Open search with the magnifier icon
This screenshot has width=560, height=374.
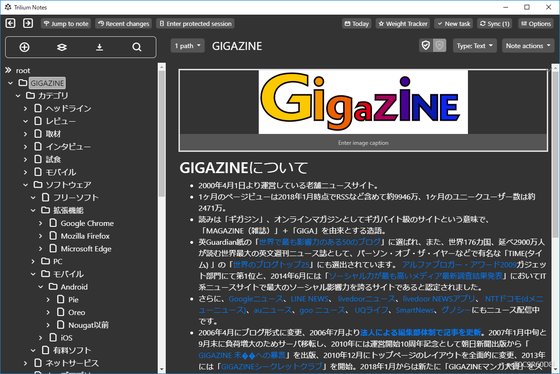137,47
